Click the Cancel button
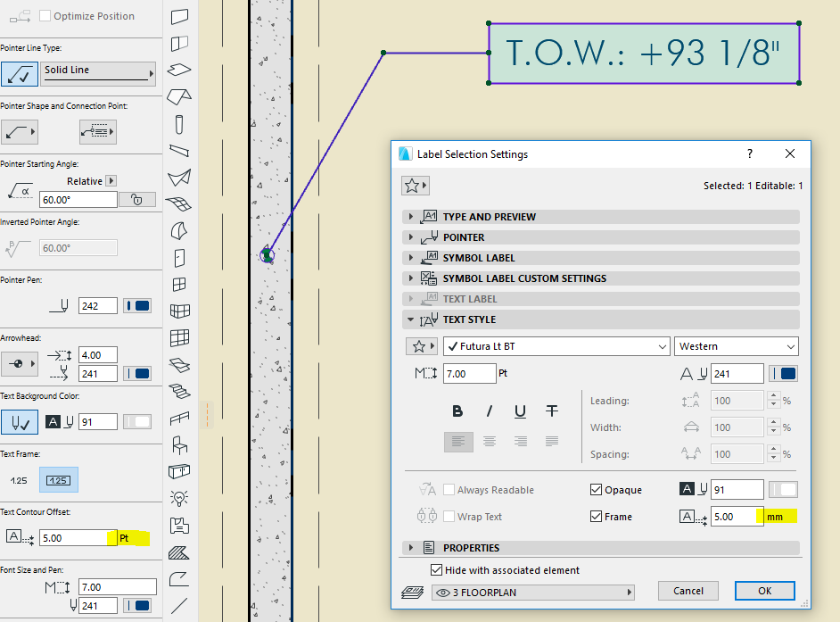 click(x=688, y=591)
